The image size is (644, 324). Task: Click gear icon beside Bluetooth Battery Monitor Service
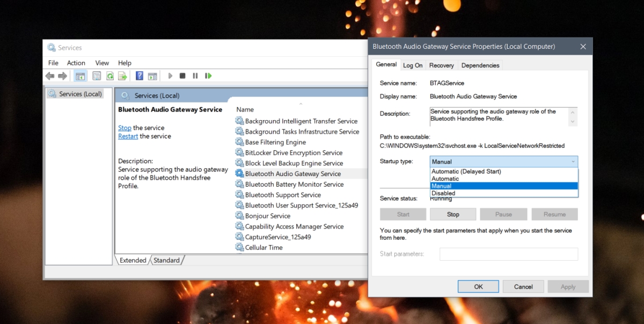coord(239,184)
